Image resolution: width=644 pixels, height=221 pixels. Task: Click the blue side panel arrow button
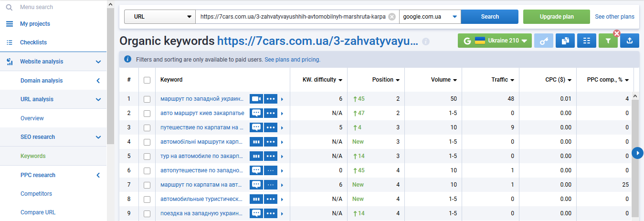(x=637, y=153)
